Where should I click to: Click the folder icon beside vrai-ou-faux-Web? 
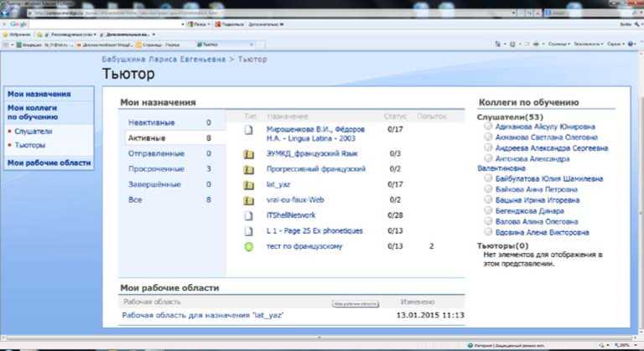248,200
